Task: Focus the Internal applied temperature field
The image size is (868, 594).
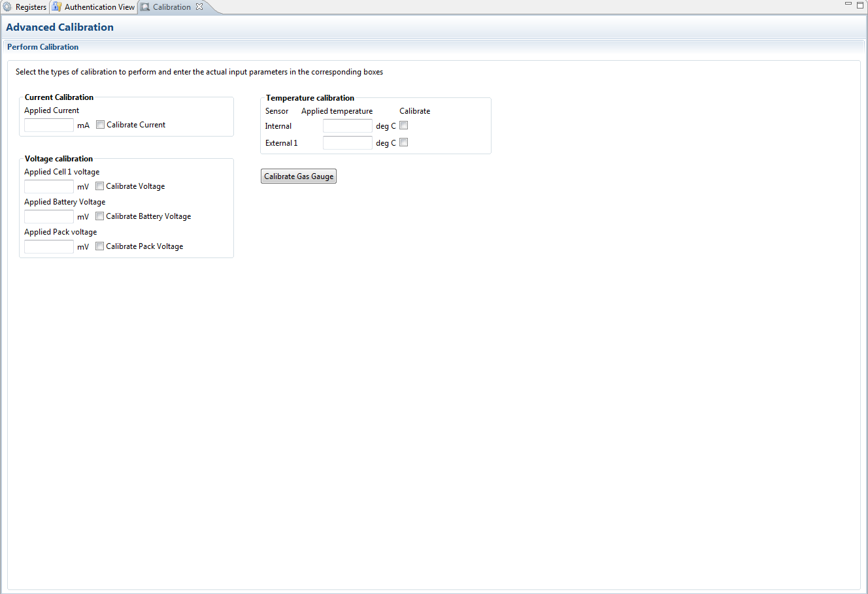Action: point(347,126)
